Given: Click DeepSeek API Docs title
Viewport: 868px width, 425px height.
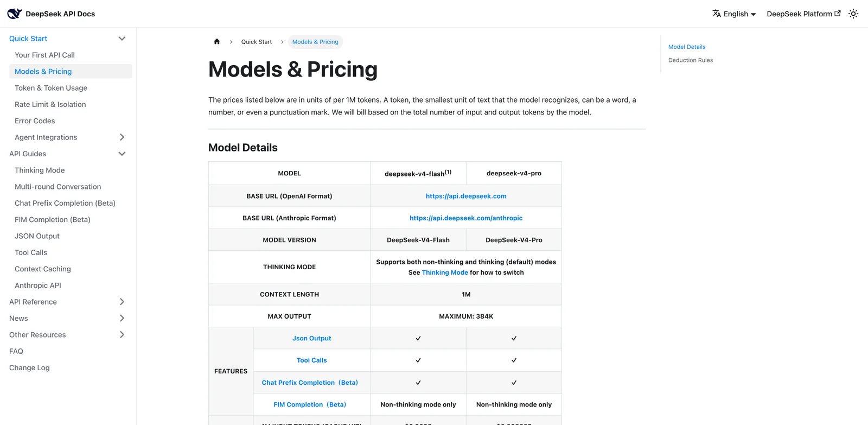Looking at the screenshot, I should coord(60,14).
